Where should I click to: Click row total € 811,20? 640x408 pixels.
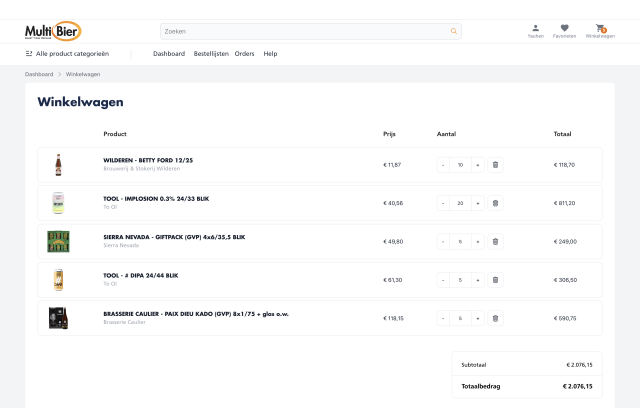pos(564,203)
